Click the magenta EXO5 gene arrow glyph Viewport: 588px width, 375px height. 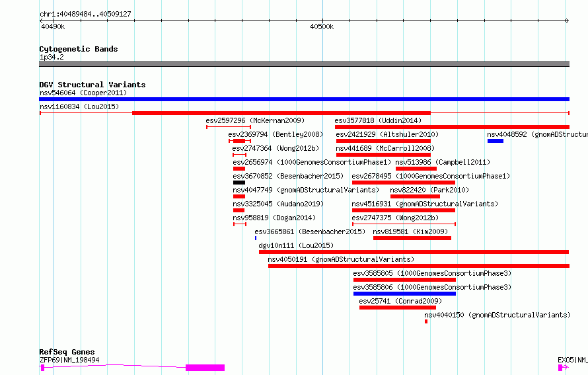pyautogui.click(x=563, y=368)
